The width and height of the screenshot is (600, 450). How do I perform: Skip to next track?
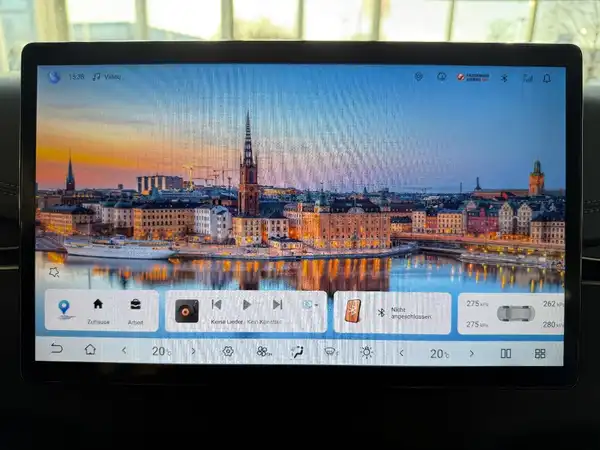pos(277,304)
